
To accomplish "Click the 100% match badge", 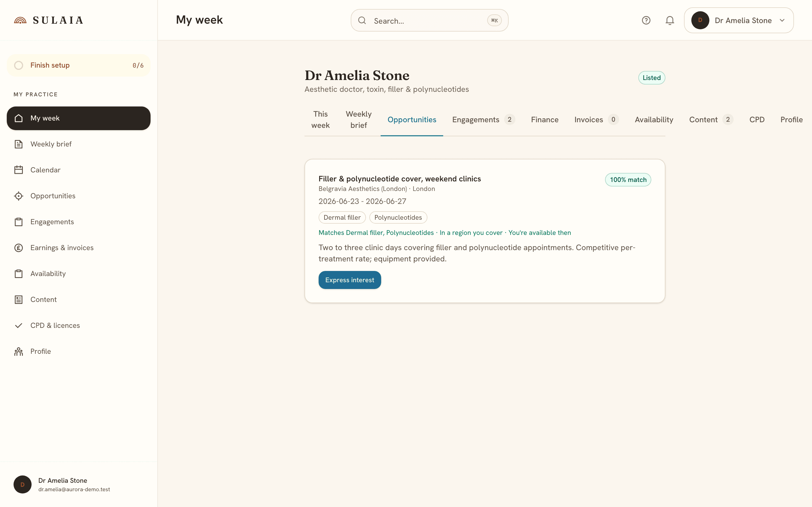I will [628, 180].
